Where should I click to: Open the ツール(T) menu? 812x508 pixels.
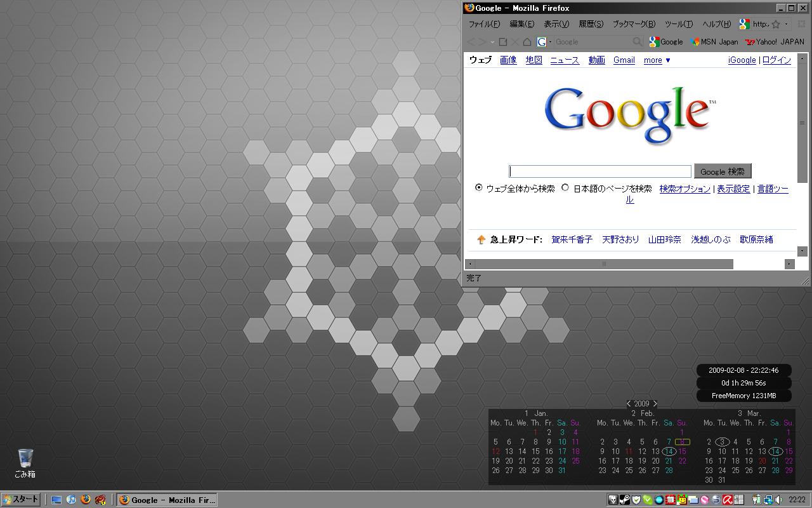[679, 24]
